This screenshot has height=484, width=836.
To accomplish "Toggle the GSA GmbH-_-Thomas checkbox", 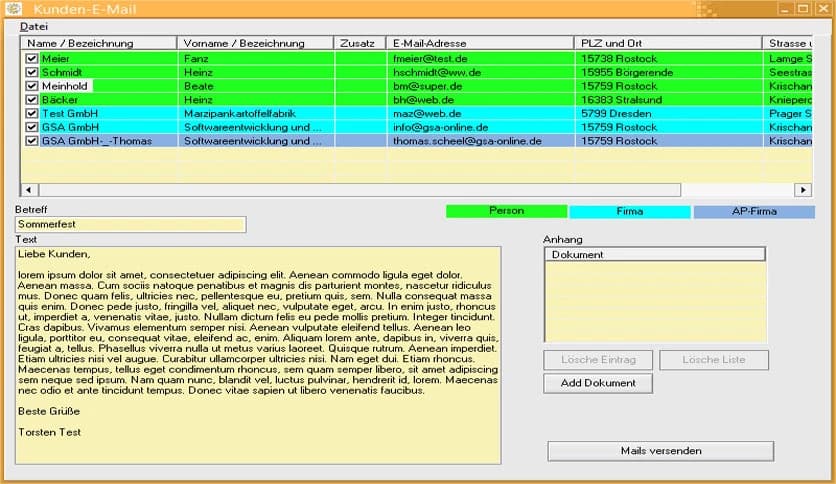I will [32, 141].
